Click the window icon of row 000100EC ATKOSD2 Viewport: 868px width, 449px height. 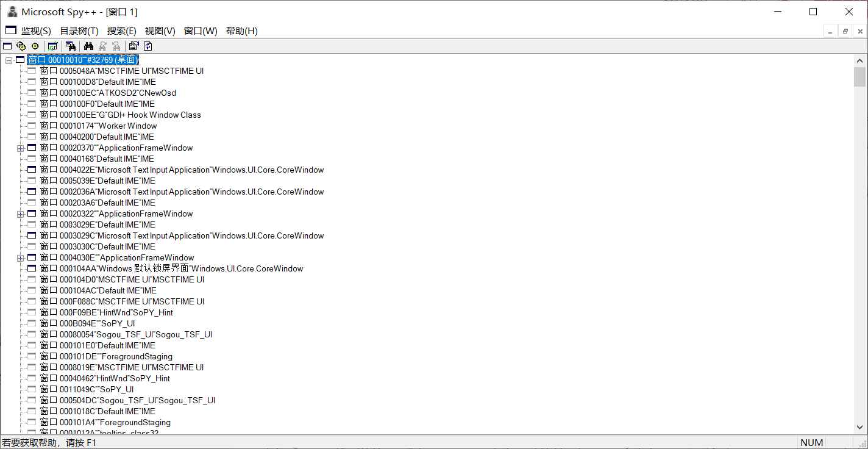tap(32, 93)
